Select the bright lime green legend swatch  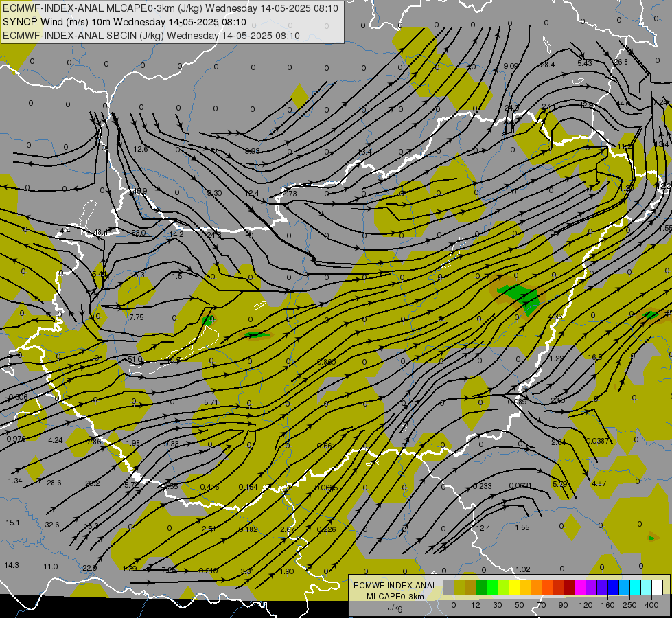(492, 588)
